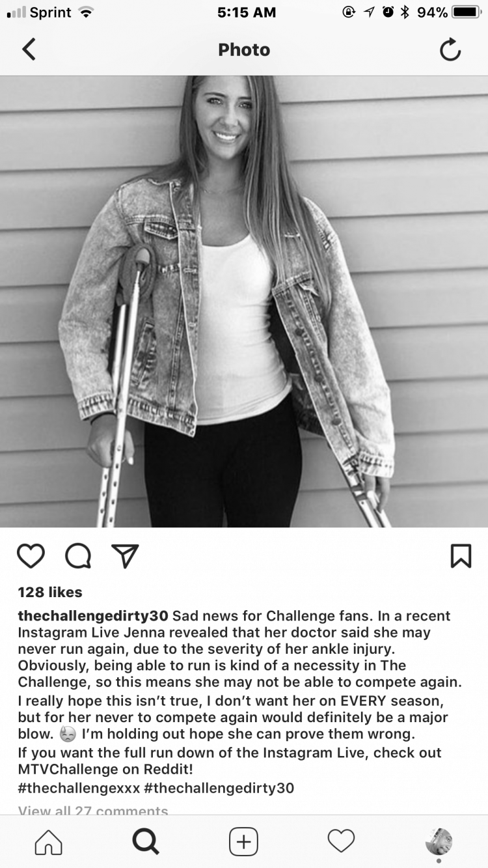View the 128 likes list
Image resolution: width=488 pixels, height=868 pixels.
pyautogui.click(x=50, y=592)
